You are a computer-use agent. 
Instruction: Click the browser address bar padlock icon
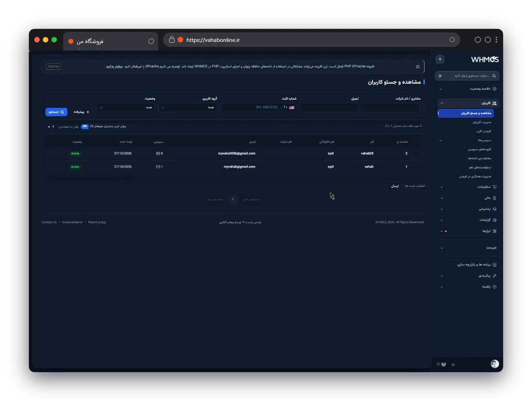[172, 40]
